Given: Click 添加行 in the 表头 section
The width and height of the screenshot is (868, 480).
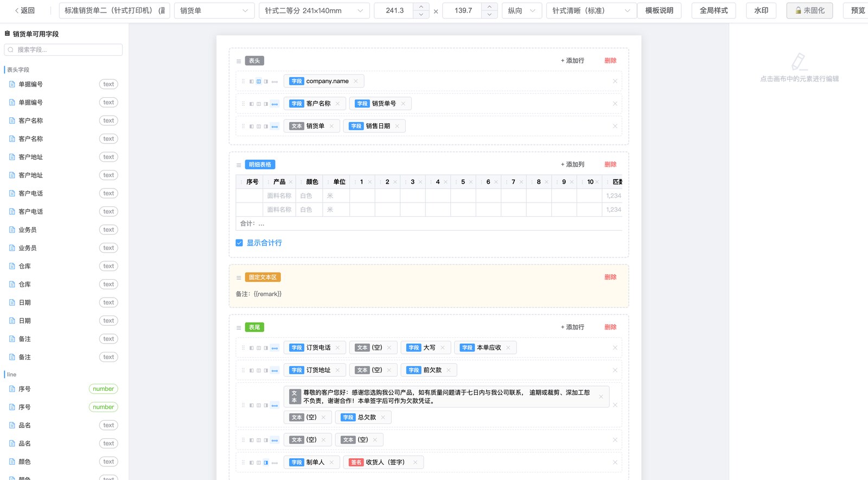Looking at the screenshot, I should [572, 61].
